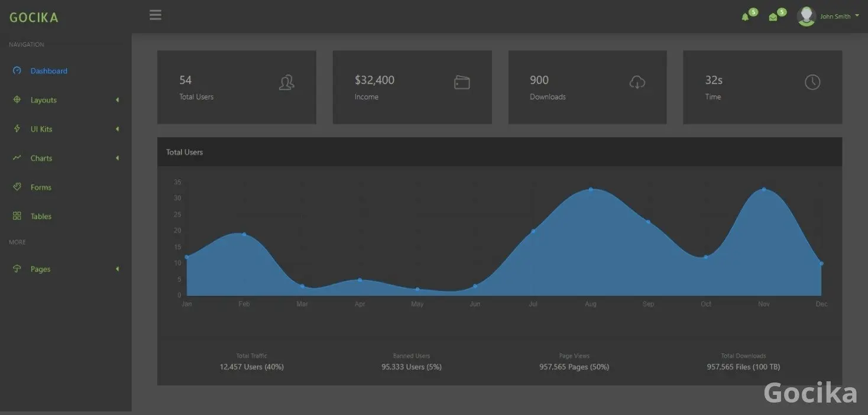The height and width of the screenshot is (415, 868).
Task: Open the bell notifications icon
Action: click(x=745, y=17)
